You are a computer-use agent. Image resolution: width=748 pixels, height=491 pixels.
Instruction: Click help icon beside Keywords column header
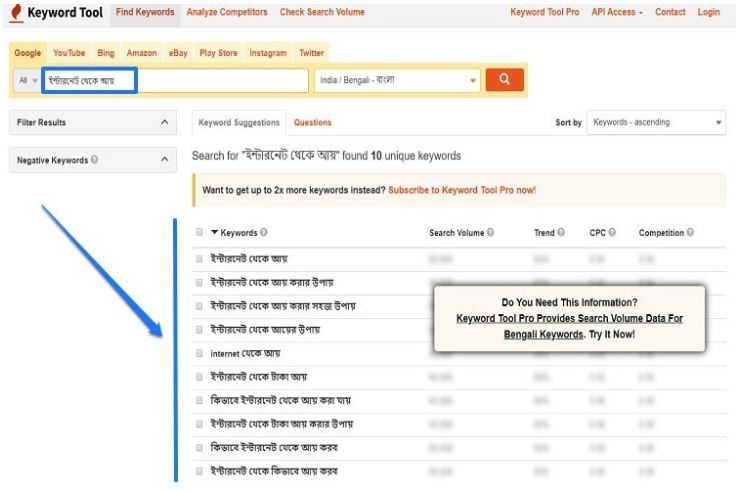(x=264, y=233)
